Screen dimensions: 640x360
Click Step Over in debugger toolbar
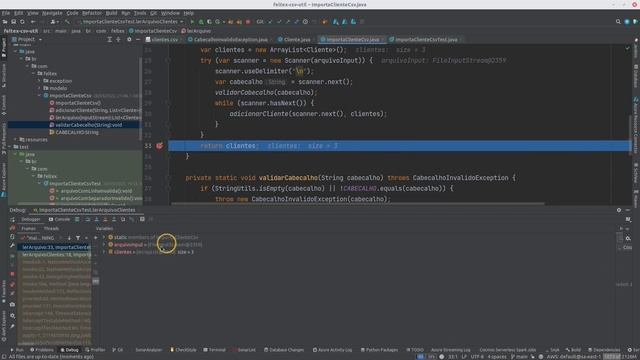click(x=87, y=220)
